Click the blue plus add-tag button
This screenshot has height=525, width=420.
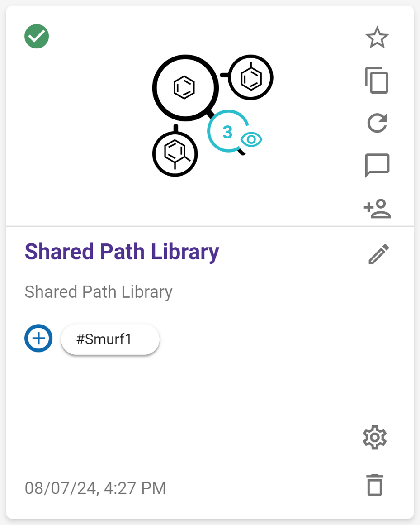[x=38, y=339]
